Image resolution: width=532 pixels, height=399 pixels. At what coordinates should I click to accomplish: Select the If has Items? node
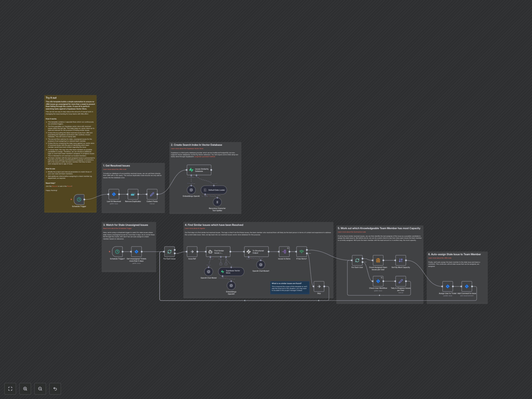pos(301,252)
